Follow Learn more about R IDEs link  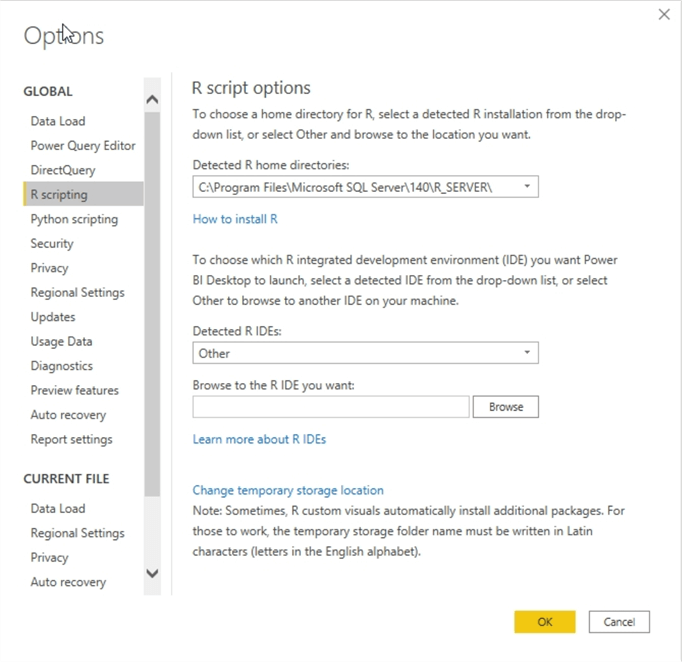point(259,439)
